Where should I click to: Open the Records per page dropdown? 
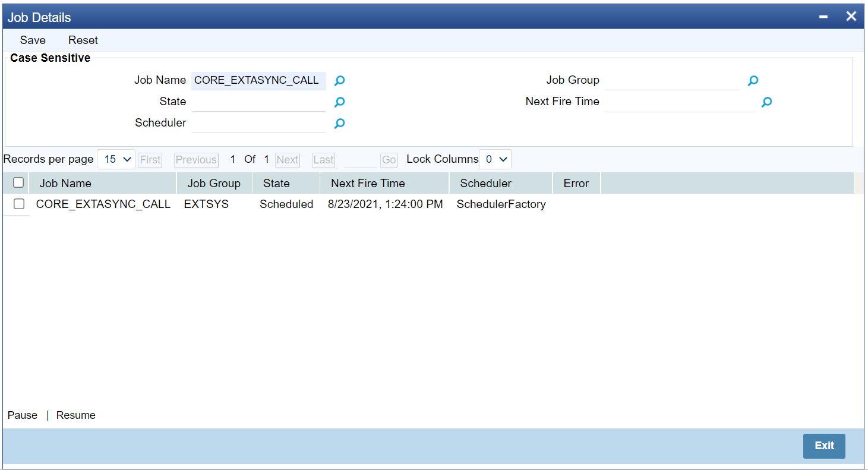[x=116, y=159]
